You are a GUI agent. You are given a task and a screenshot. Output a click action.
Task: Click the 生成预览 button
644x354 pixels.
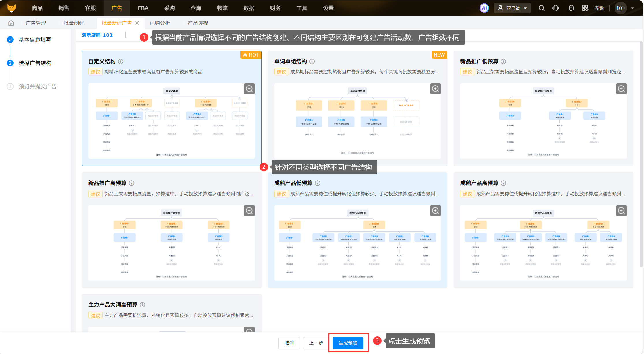348,343
